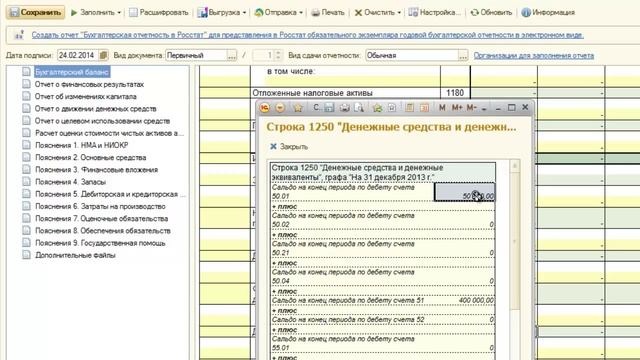Click the printer icon in popup toolbar
This screenshot has width=640, height=360.
click(344, 108)
